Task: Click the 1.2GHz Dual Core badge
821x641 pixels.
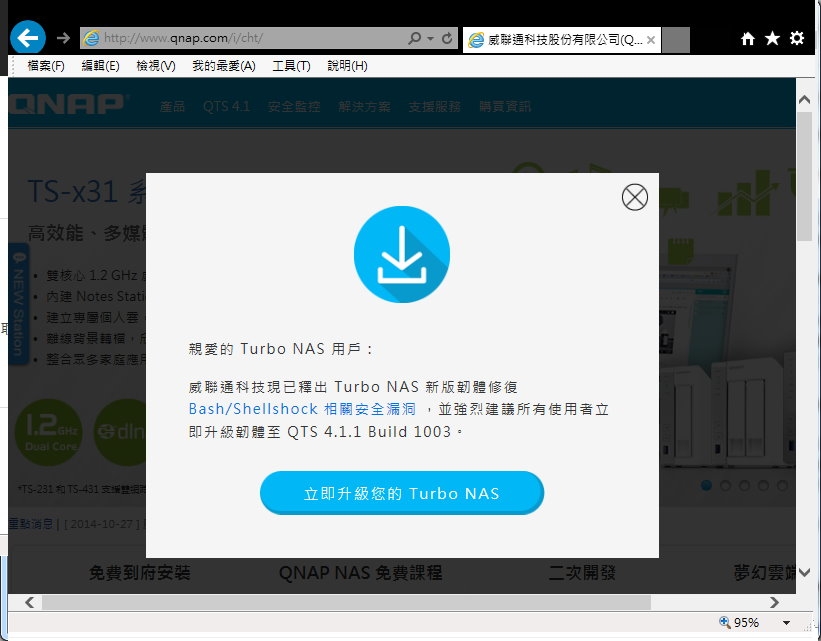Action: point(51,433)
